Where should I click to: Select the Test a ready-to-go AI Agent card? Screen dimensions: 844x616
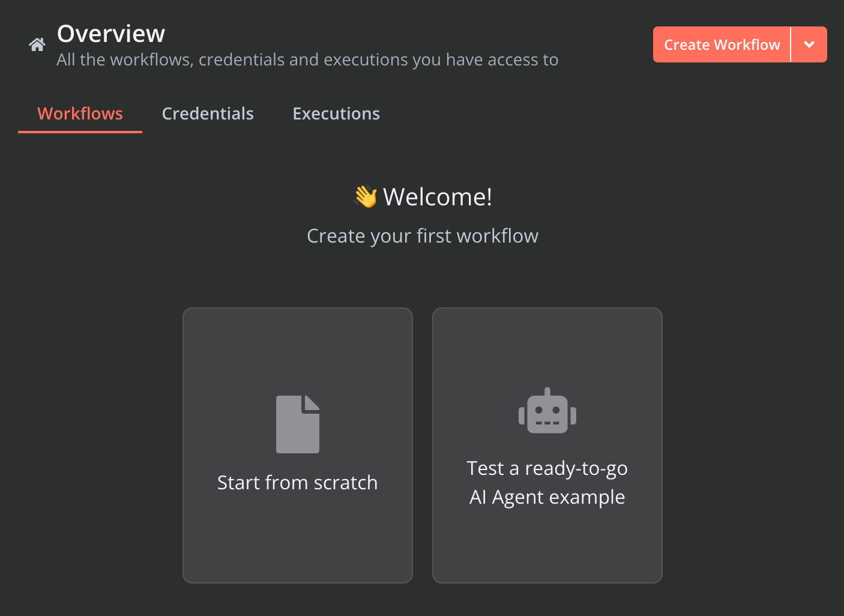coord(547,445)
